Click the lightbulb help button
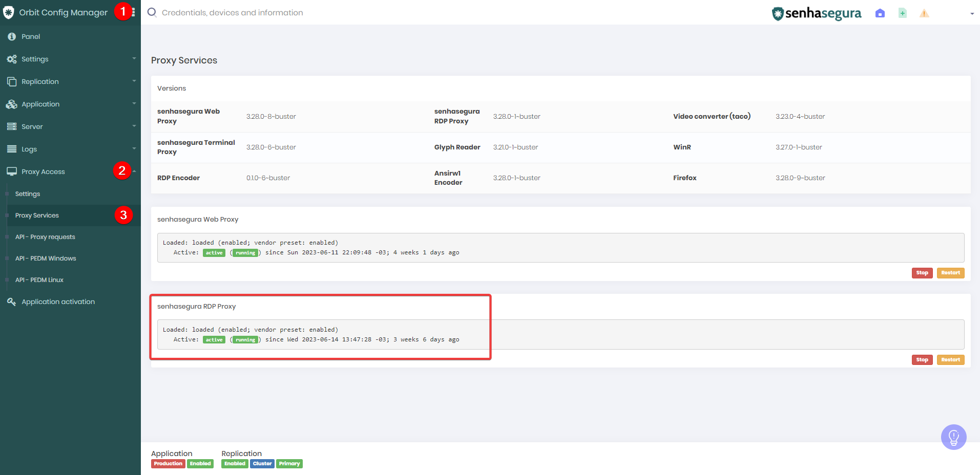 click(x=953, y=437)
